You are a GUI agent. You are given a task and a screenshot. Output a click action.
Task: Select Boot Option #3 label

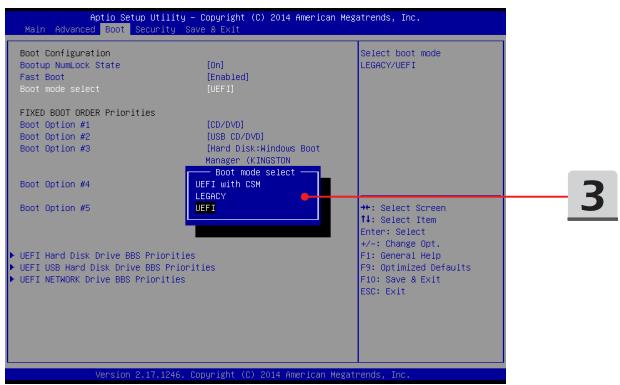click(x=55, y=149)
